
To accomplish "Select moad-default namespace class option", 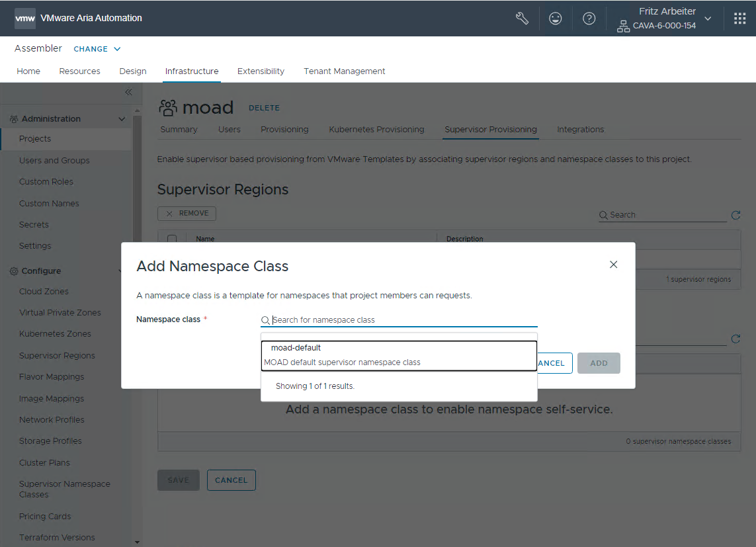I will point(399,356).
